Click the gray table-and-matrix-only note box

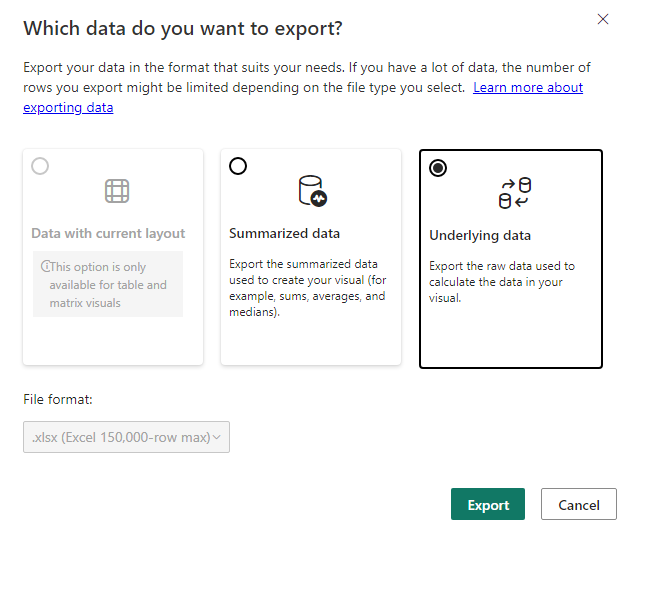(x=108, y=285)
